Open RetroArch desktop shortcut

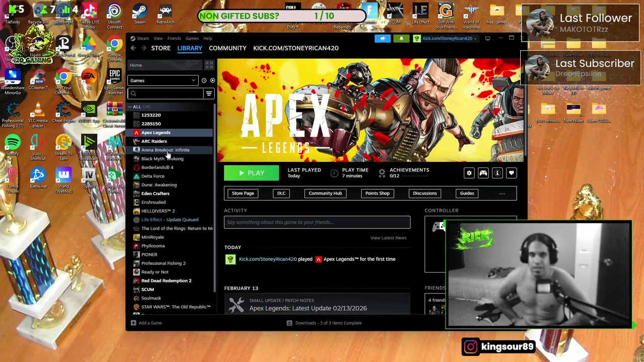[x=165, y=14]
